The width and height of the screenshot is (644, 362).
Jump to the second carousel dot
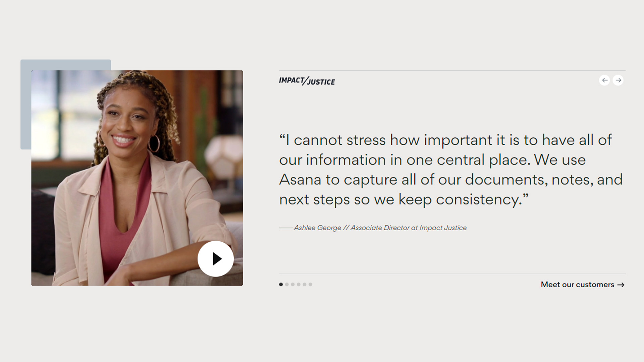tap(287, 285)
